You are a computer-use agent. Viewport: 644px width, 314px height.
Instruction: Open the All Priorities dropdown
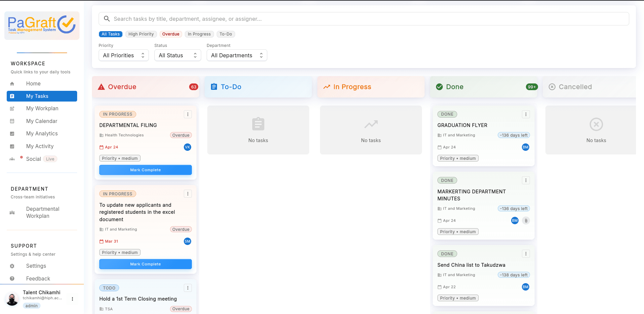click(x=124, y=55)
